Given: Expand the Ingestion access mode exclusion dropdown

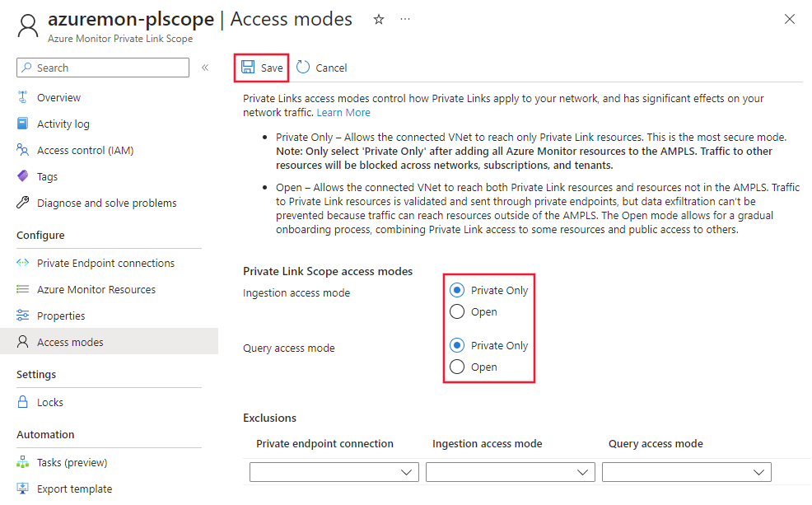Looking at the screenshot, I should point(510,471).
